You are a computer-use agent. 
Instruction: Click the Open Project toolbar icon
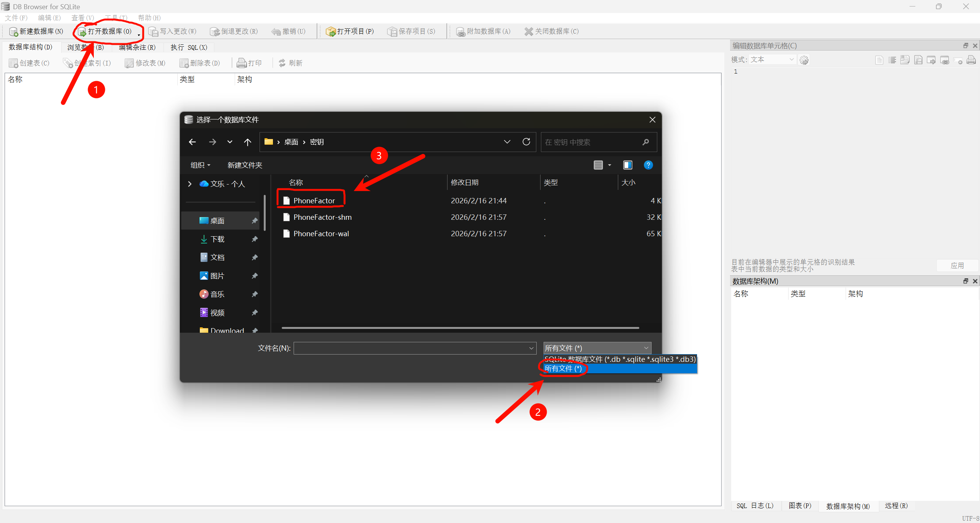click(330, 31)
